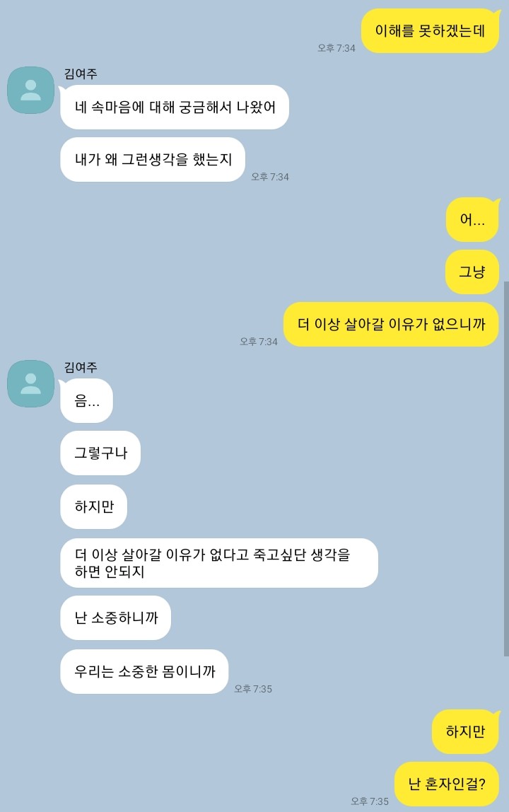Click sender name 김여주 above '음...' message
The image size is (509, 812).
tap(81, 368)
